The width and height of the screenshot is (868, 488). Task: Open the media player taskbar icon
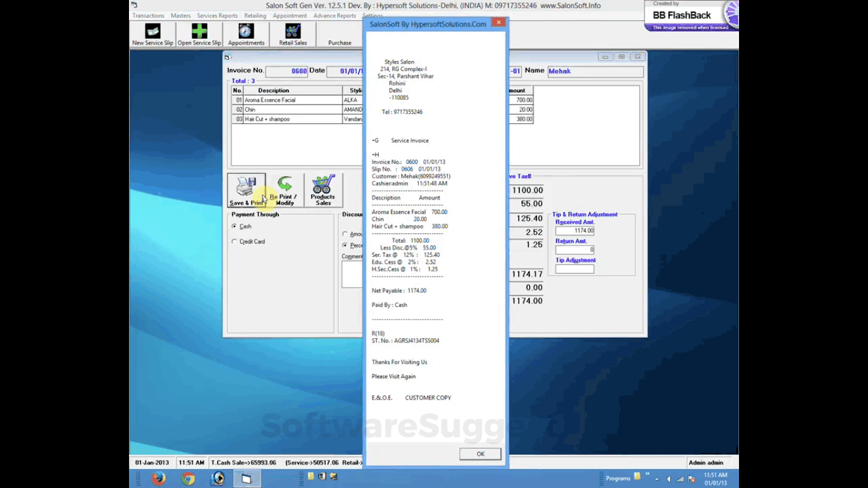(217, 478)
